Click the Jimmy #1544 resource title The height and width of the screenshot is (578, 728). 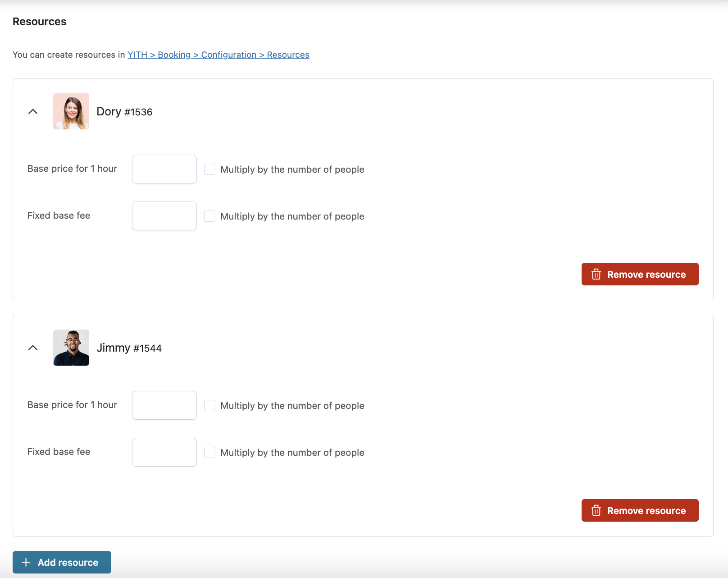click(x=129, y=348)
